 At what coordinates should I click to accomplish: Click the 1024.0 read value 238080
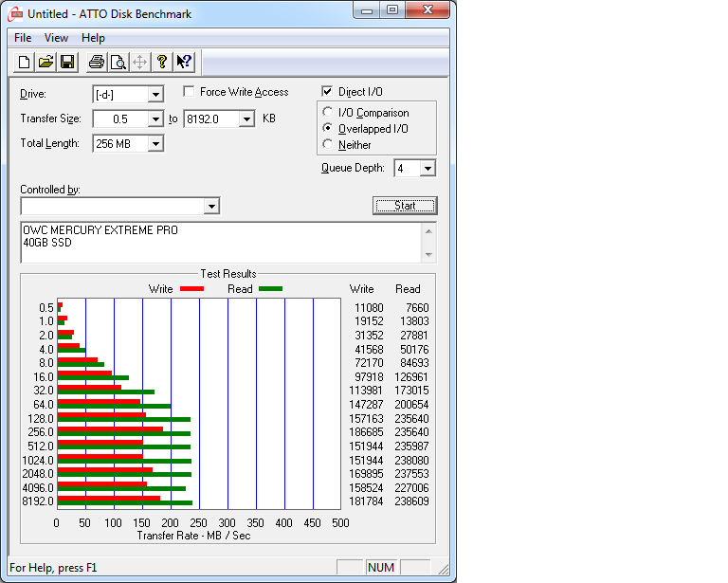point(411,461)
